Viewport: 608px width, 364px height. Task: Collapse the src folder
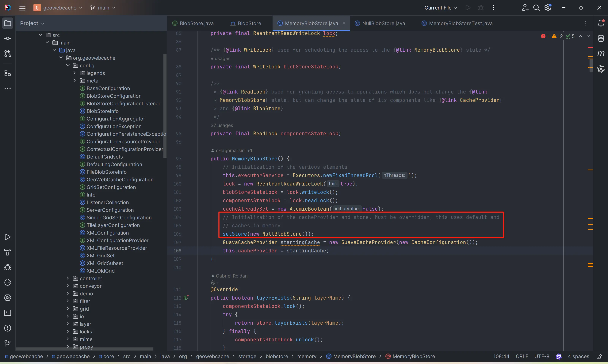click(x=40, y=35)
